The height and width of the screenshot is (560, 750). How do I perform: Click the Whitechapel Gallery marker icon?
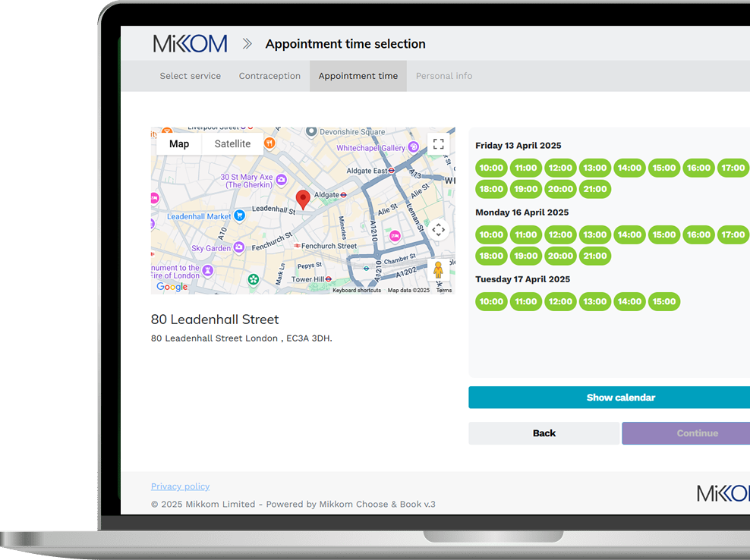tap(413, 147)
